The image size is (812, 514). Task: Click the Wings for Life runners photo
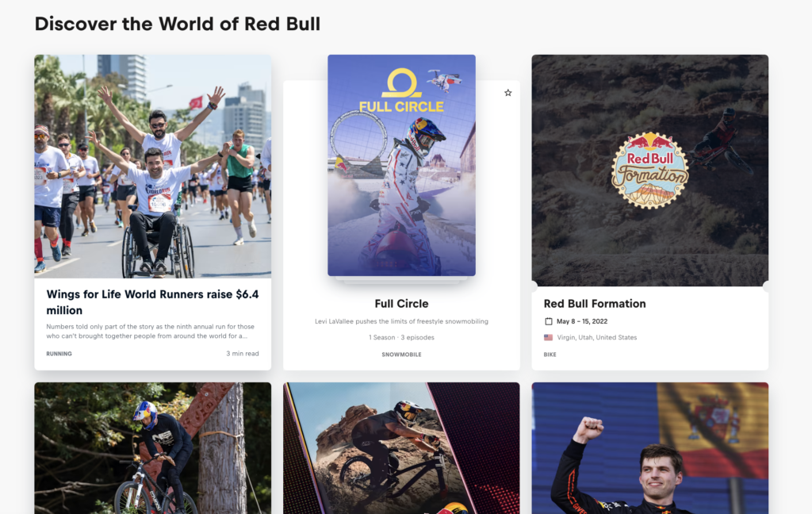point(153,167)
